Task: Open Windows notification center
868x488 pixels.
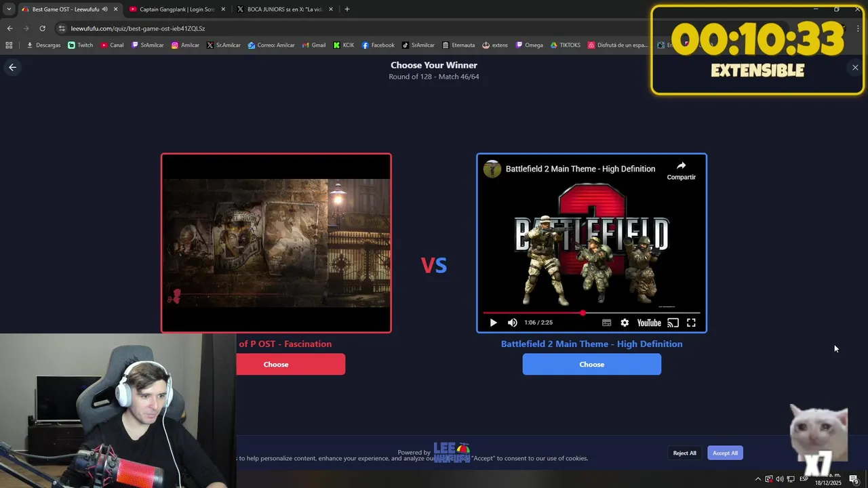Action: point(854,479)
